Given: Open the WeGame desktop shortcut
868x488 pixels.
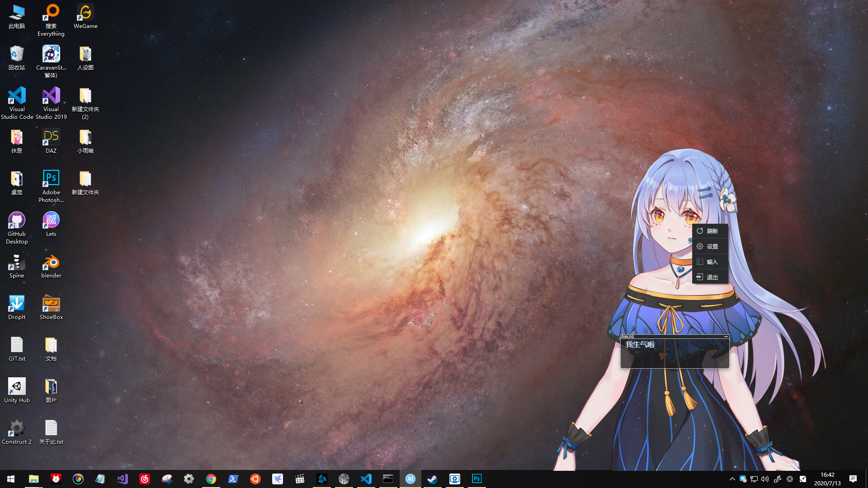Looking at the screenshot, I should coord(85,12).
